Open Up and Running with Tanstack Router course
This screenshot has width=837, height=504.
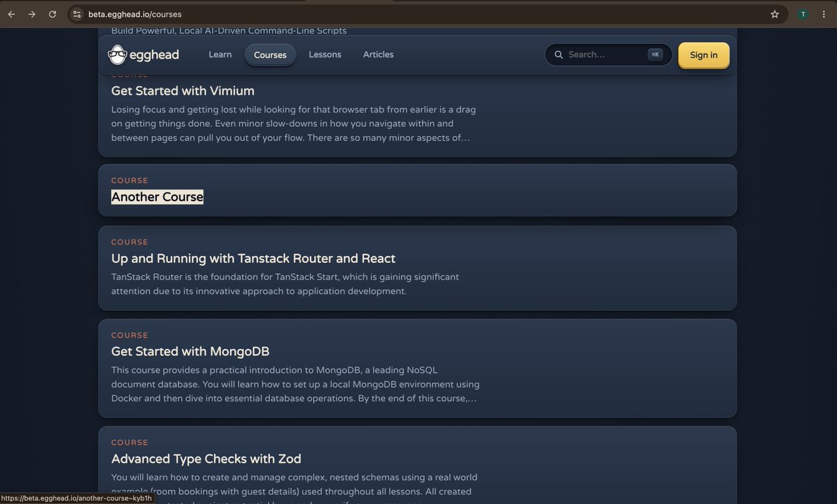[x=253, y=258]
